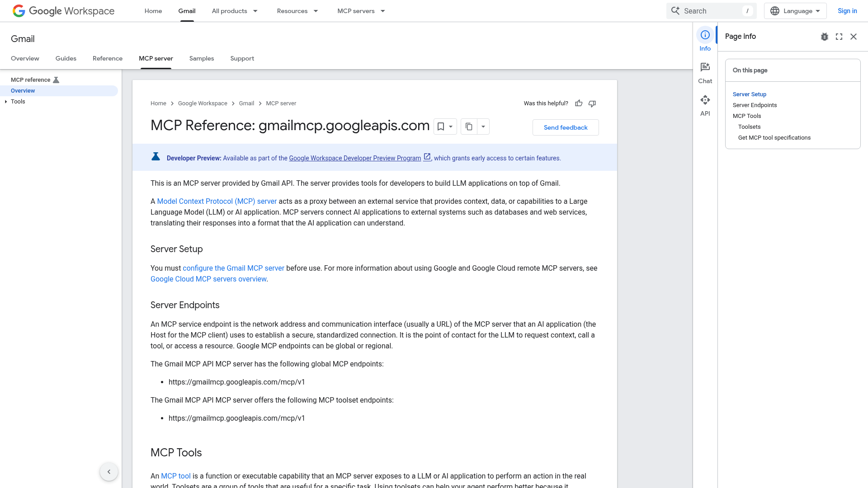Open the Language selector dropdown
868x488 pixels.
coord(795,11)
